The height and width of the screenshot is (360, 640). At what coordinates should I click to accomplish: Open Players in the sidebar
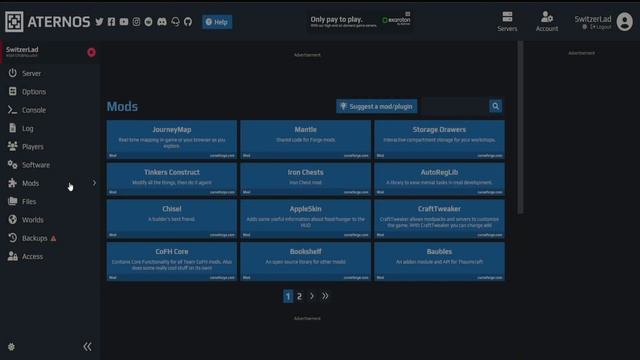(x=50, y=147)
